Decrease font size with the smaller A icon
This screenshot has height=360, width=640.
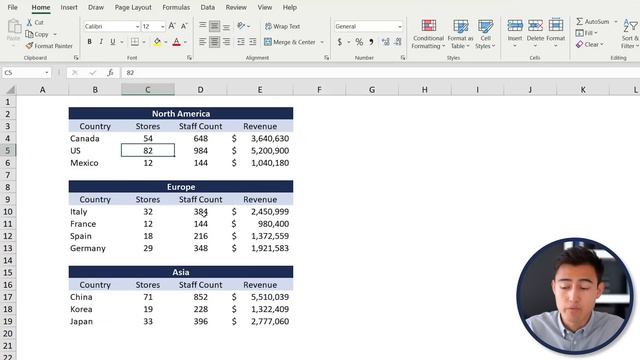(x=184, y=26)
